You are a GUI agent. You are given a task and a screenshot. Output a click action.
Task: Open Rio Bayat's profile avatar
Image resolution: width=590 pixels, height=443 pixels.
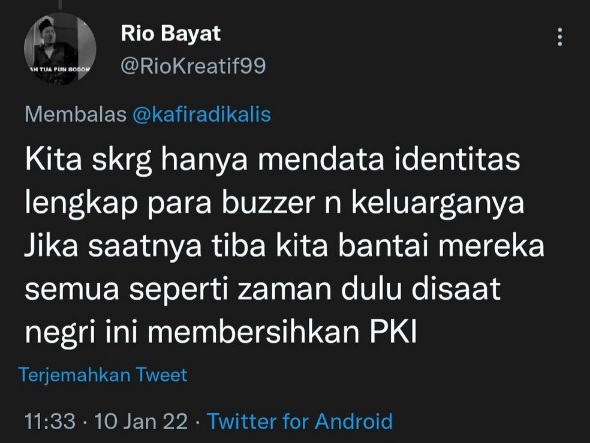[x=60, y=49]
